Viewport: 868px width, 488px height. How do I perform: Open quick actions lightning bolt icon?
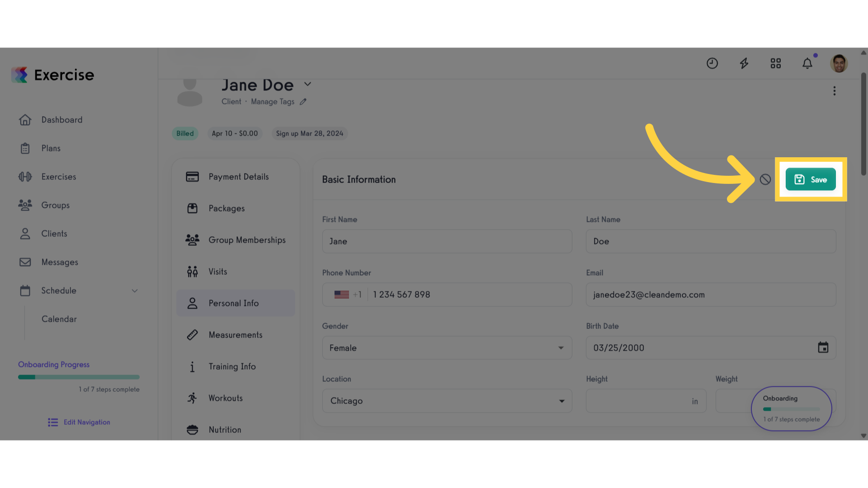[744, 63]
